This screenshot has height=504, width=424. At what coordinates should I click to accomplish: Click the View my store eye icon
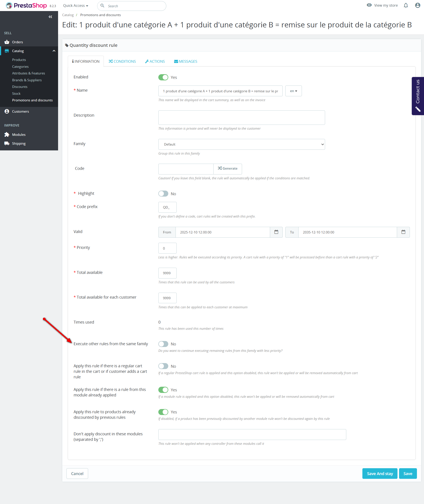(x=369, y=5)
